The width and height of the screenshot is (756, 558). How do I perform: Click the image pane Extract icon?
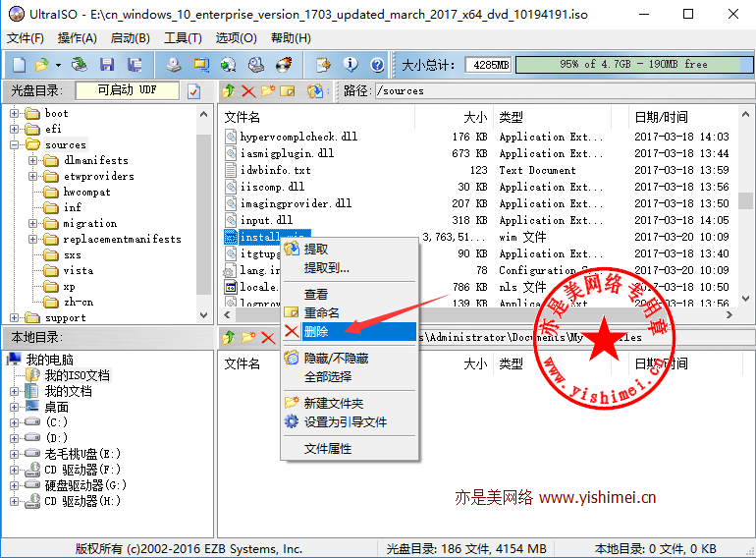315,90
